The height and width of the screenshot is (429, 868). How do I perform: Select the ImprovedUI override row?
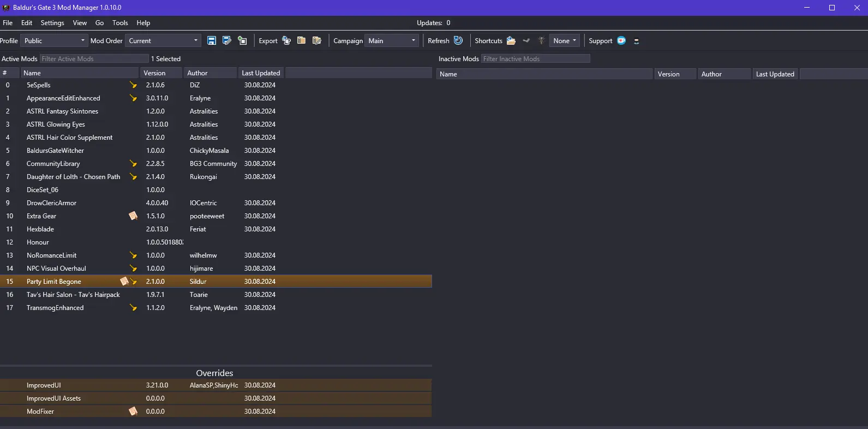coord(216,385)
